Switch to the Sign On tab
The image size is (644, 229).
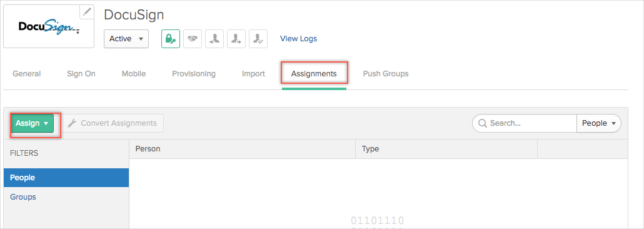click(81, 74)
